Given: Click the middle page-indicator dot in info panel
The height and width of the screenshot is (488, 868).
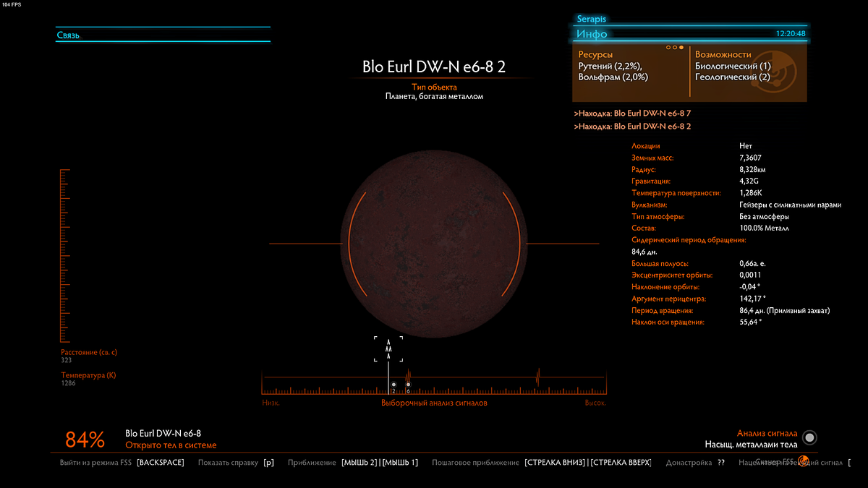Looking at the screenshot, I should 675,48.
